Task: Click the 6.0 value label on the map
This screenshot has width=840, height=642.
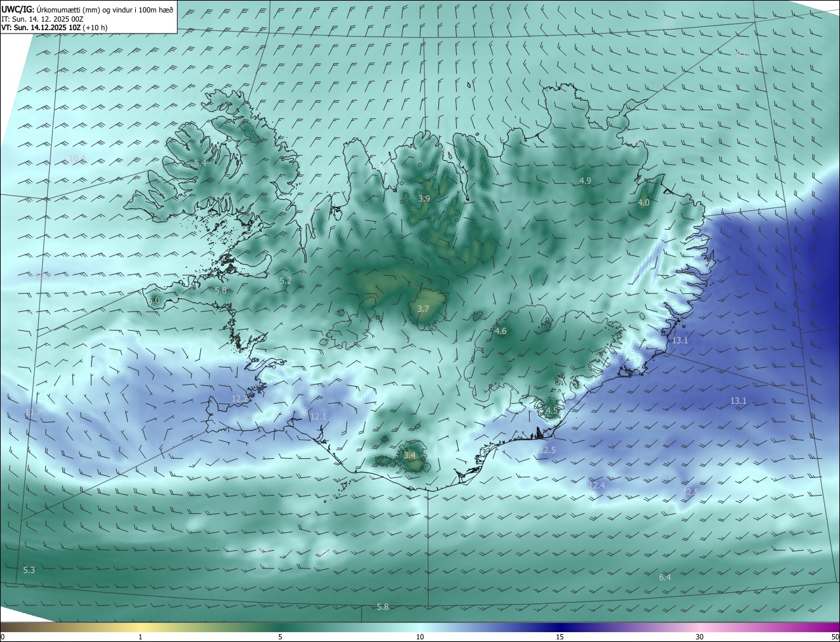Action: click(x=154, y=300)
